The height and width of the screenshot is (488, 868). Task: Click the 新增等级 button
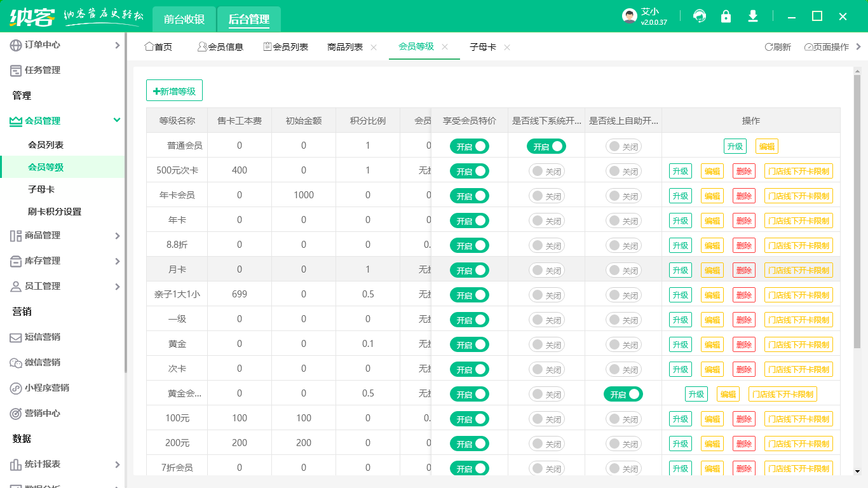174,90
